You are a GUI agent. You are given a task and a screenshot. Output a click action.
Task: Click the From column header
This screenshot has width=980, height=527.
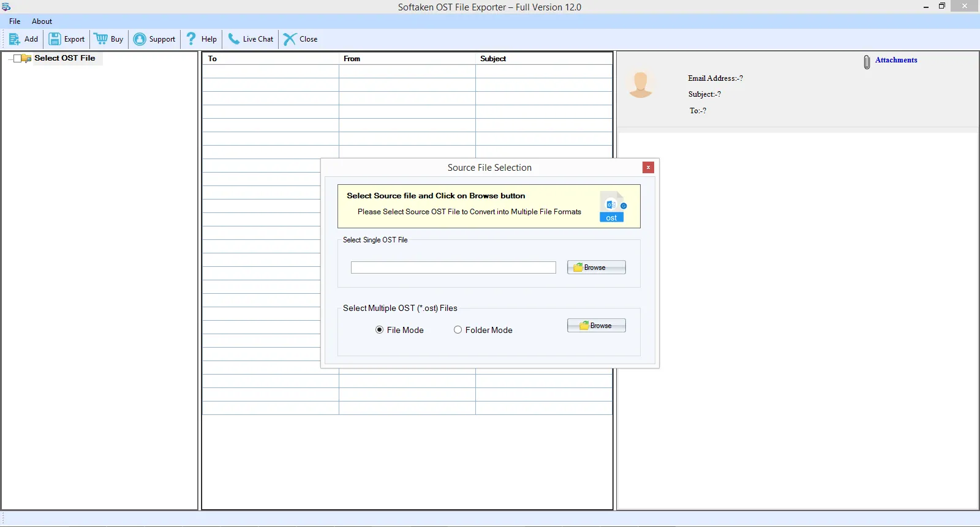click(407, 59)
